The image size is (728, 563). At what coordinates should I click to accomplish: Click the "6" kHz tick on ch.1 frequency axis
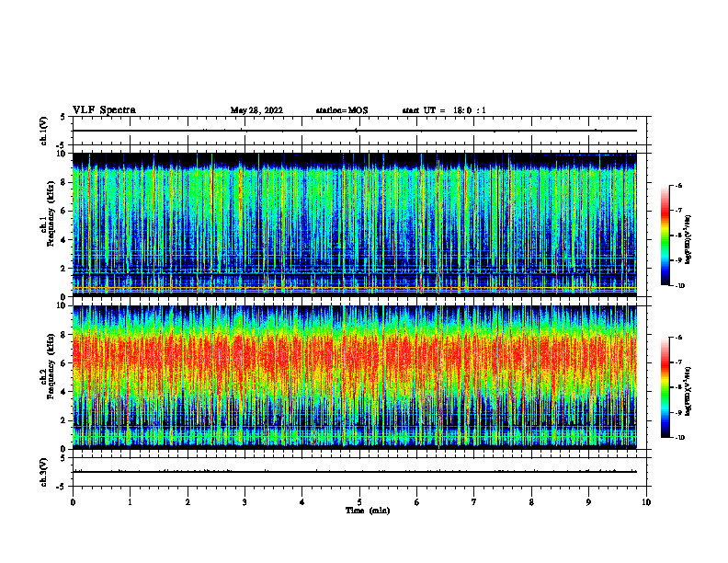[63, 211]
